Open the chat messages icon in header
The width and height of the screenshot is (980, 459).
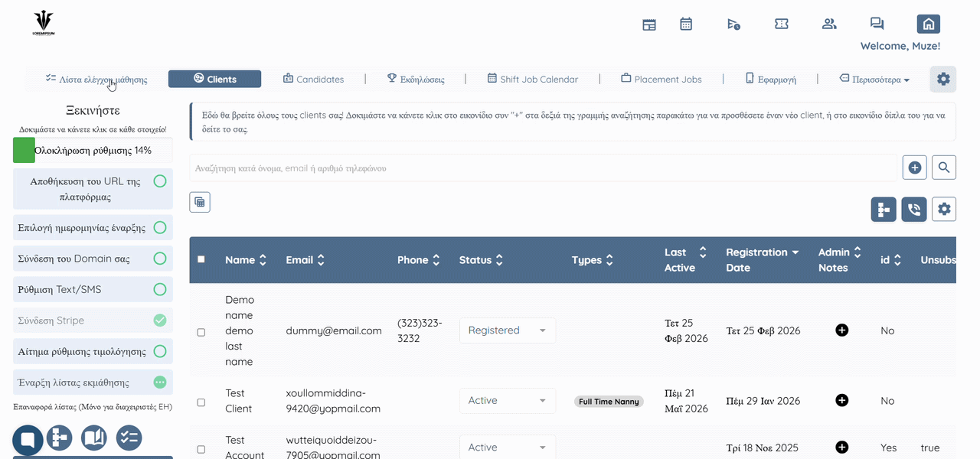(x=877, y=24)
